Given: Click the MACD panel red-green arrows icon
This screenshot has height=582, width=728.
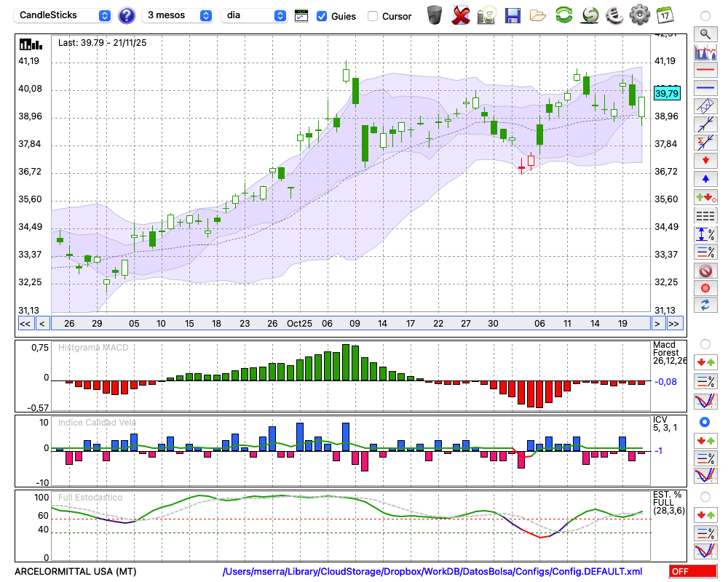Looking at the screenshot, I should 705,362.
